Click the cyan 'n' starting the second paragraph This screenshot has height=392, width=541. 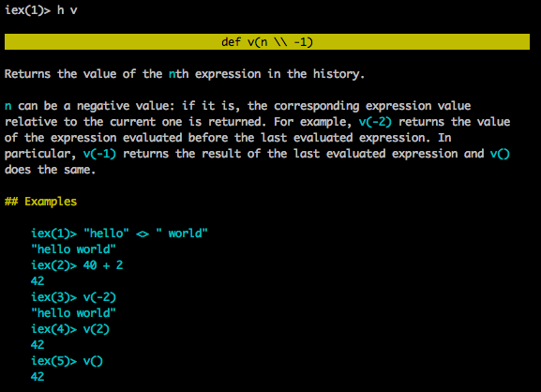(x=8, y=106)
